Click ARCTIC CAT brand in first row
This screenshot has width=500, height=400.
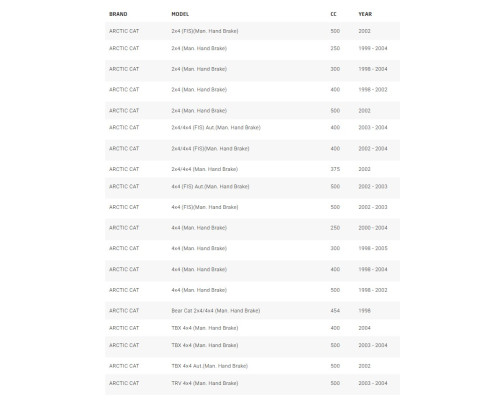(124, 31)
